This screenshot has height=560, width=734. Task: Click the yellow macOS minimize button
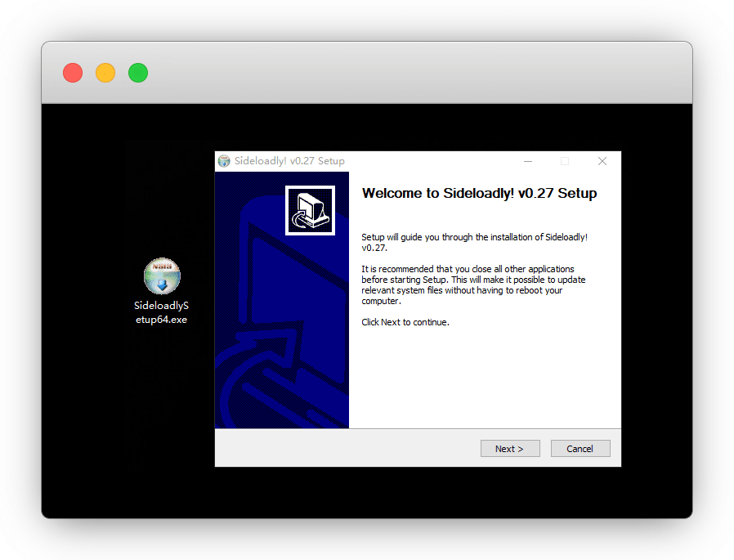(105, 73)
